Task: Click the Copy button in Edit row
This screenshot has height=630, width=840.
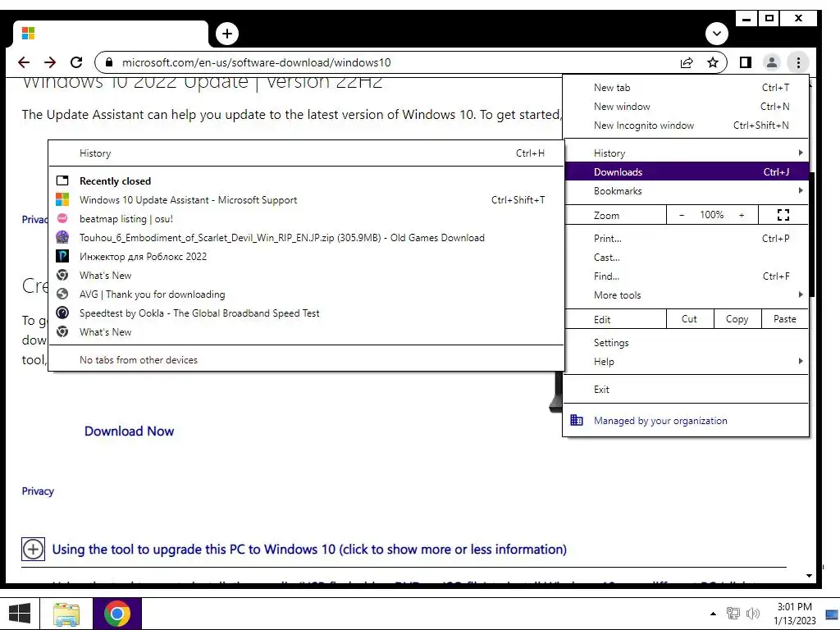Action: pyautogui.click(x=737, y=319)
